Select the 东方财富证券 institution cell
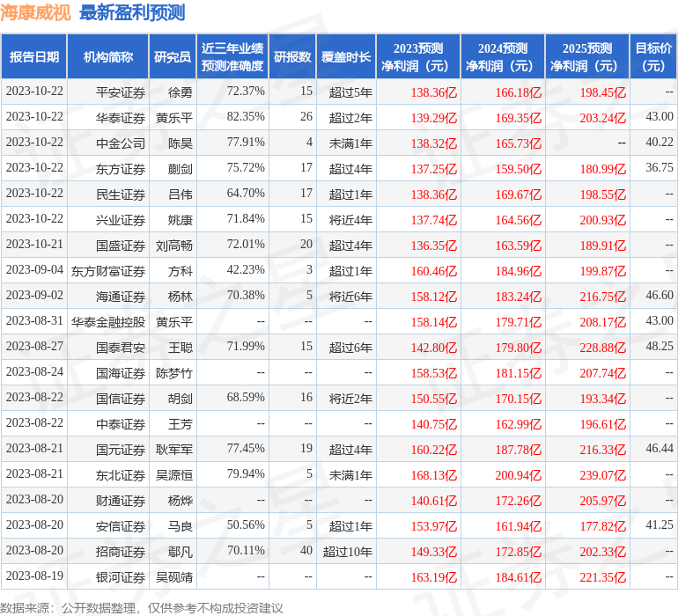This screenshot has width=678, height=616. pos(108,271)
